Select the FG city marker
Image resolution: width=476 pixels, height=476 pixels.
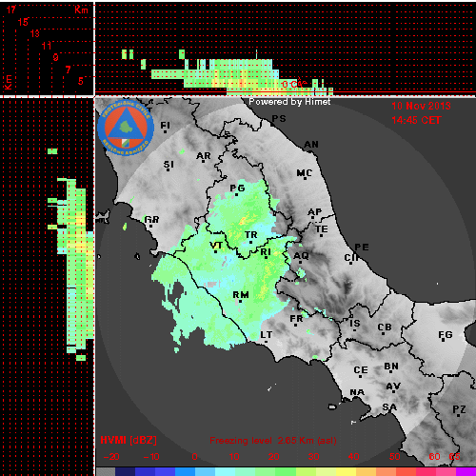pyautogui.click(x=444, y=341)
